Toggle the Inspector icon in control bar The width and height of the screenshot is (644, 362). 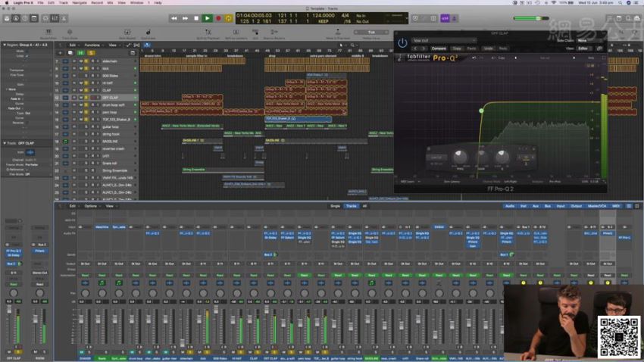tap(16, 18)
